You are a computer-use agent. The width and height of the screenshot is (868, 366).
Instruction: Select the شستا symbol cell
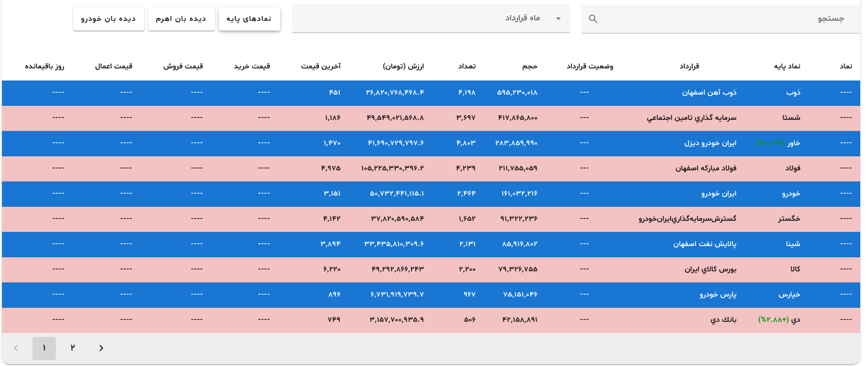click(791, 118)
